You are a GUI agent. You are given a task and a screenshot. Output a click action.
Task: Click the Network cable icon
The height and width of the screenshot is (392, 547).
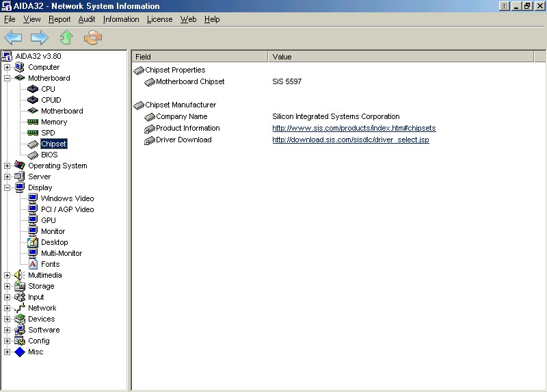20,308
